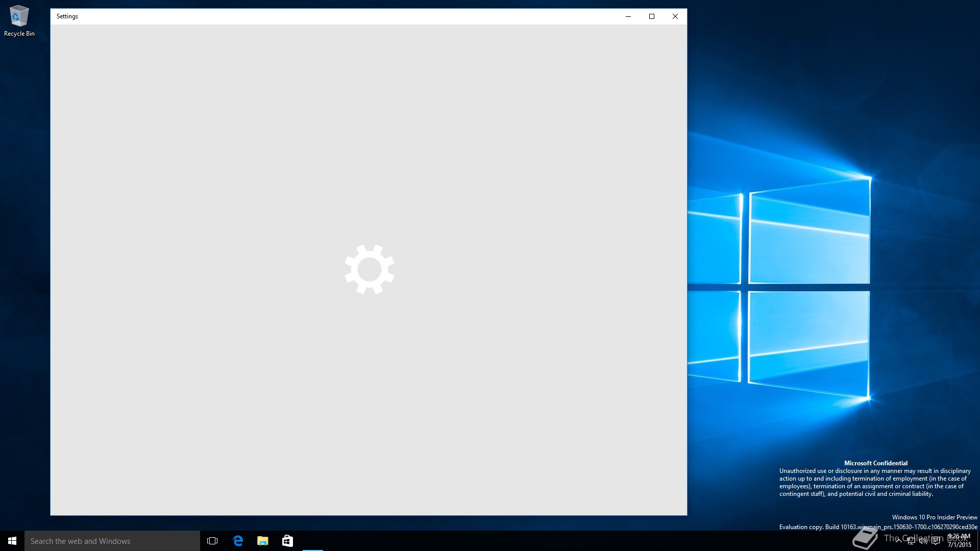Open the network status tray icon
The height and width of the screenshot is (551, 980).
click(x=911, y=541)
